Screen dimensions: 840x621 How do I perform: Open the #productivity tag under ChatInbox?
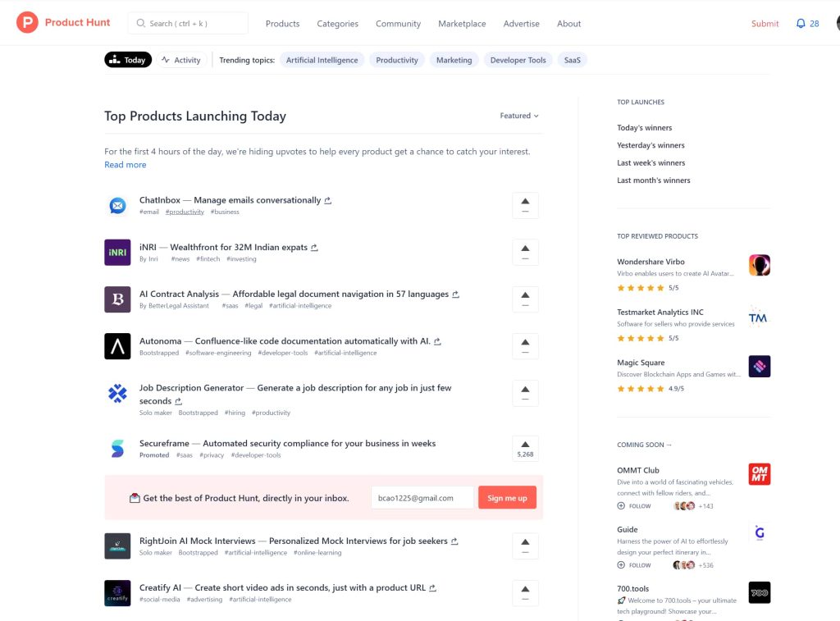(x=185, y=212)
